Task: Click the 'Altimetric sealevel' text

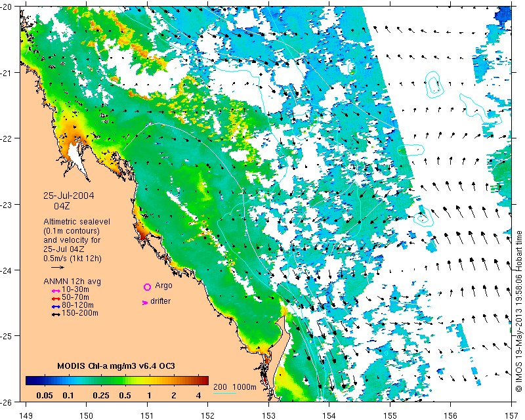Action: 77,222
